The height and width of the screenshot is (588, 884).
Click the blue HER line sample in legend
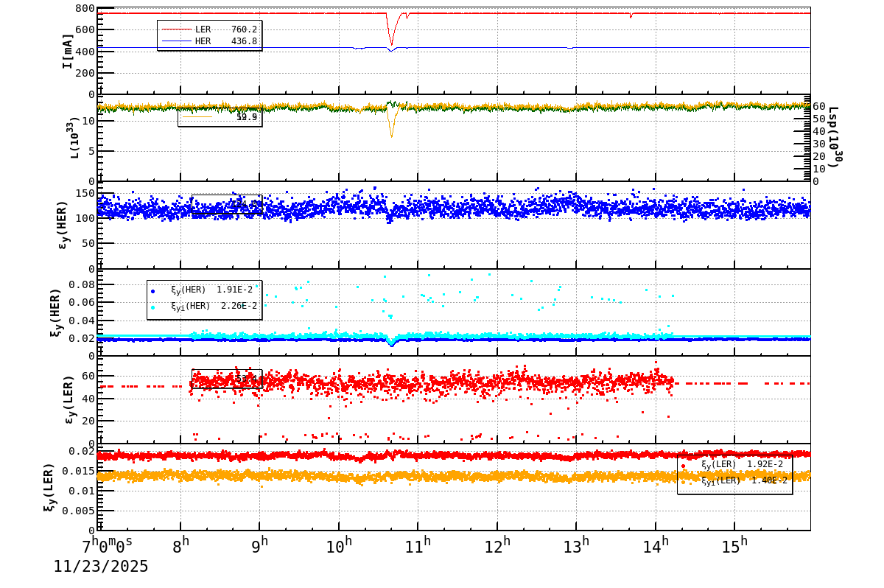(x=175, y=41)
